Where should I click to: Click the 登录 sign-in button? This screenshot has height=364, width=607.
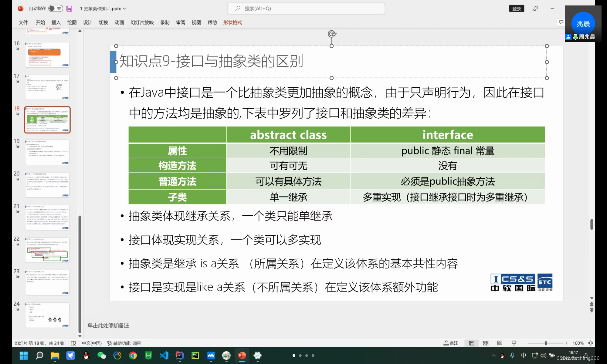tap(517, 8)
